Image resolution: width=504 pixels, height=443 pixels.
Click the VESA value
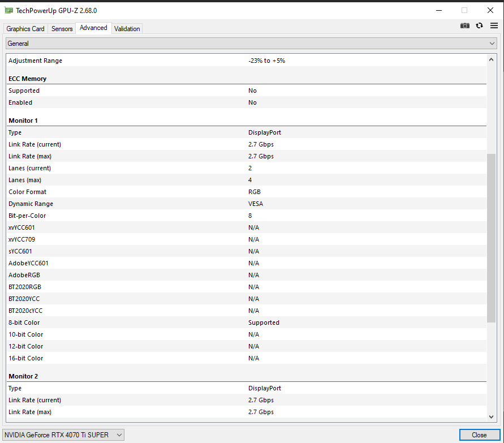coord(256,204)
